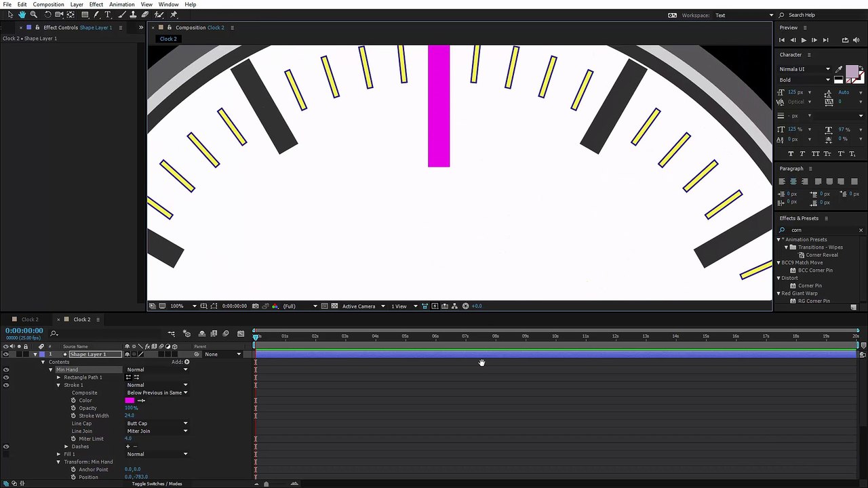Select the Brush tool

[122, 14]
